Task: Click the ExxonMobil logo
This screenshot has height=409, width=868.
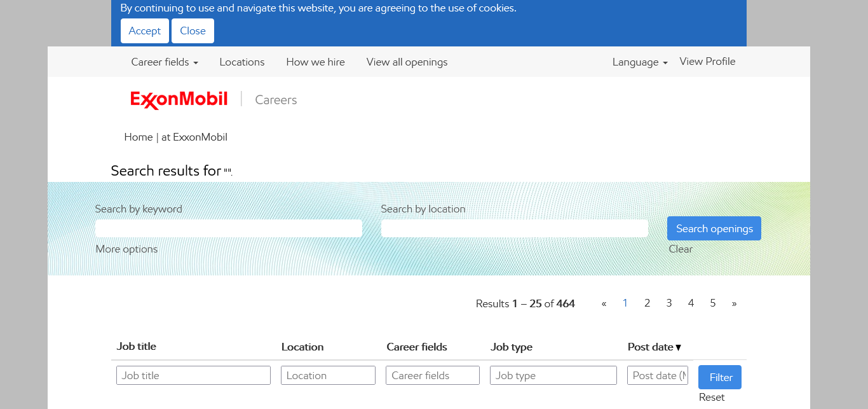Action: pyautogui.click(x=179, y=100)
